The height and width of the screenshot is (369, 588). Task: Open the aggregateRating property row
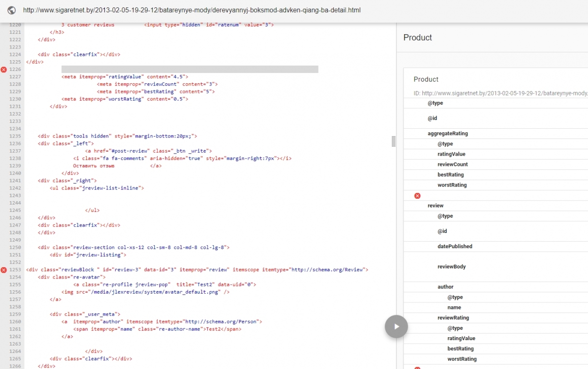[x=448, y=134]
